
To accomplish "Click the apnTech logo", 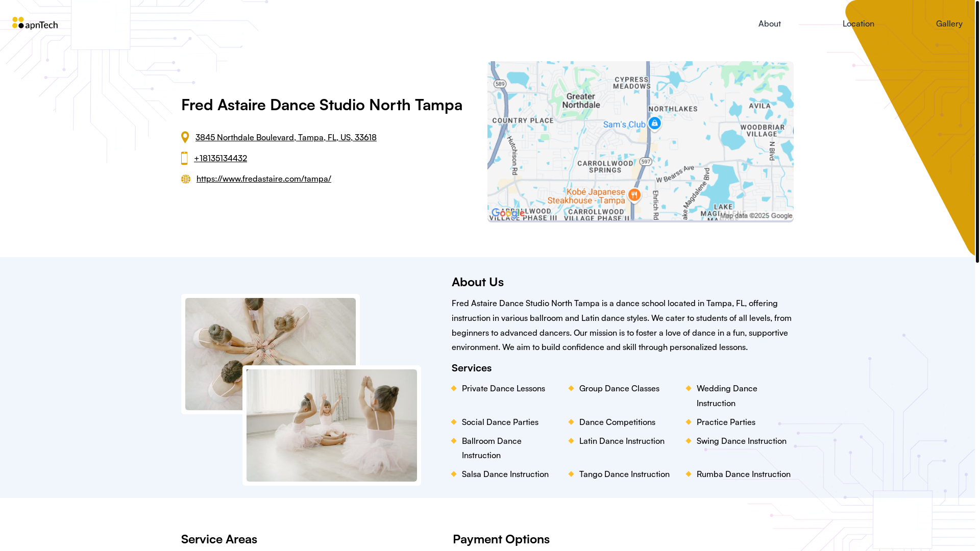I will point(35,23).
